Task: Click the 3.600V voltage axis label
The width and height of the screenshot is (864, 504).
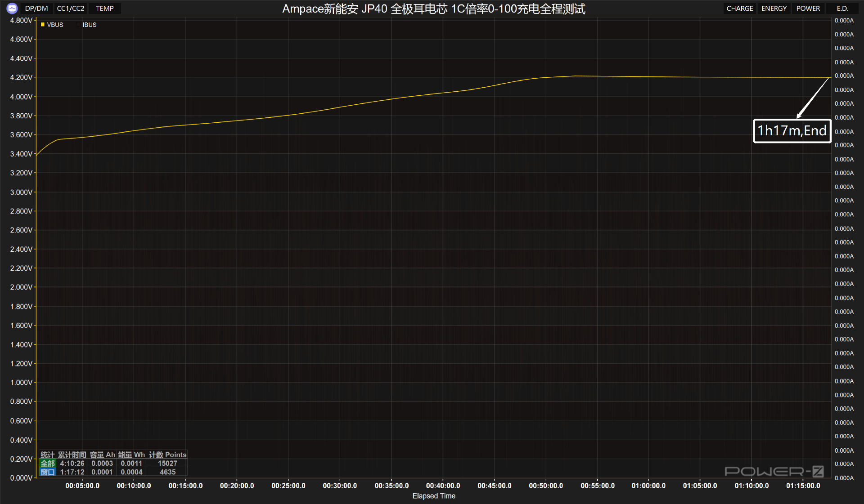Action: click(x=21, y=134)
